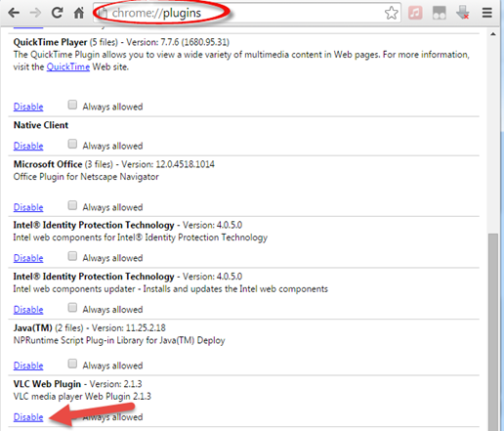504x431 pixels.
Task: Disable the Microsoft Office plugin
Action: coord(28,207)
